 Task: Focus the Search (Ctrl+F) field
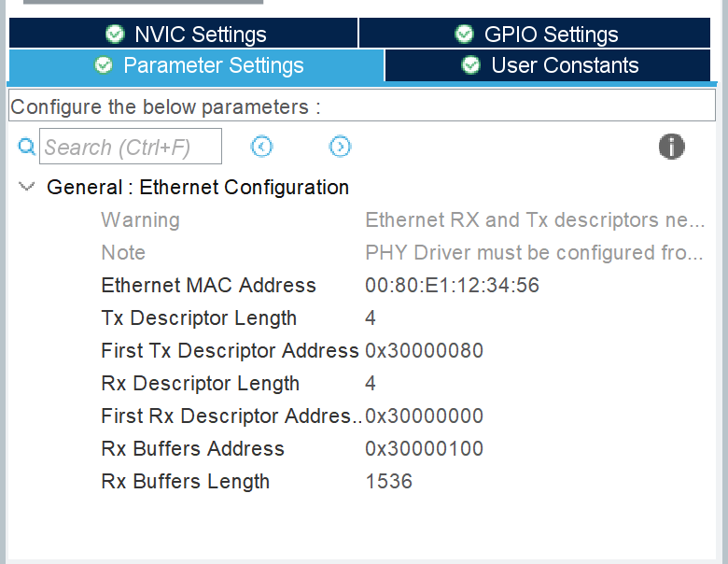click(131, 147)
